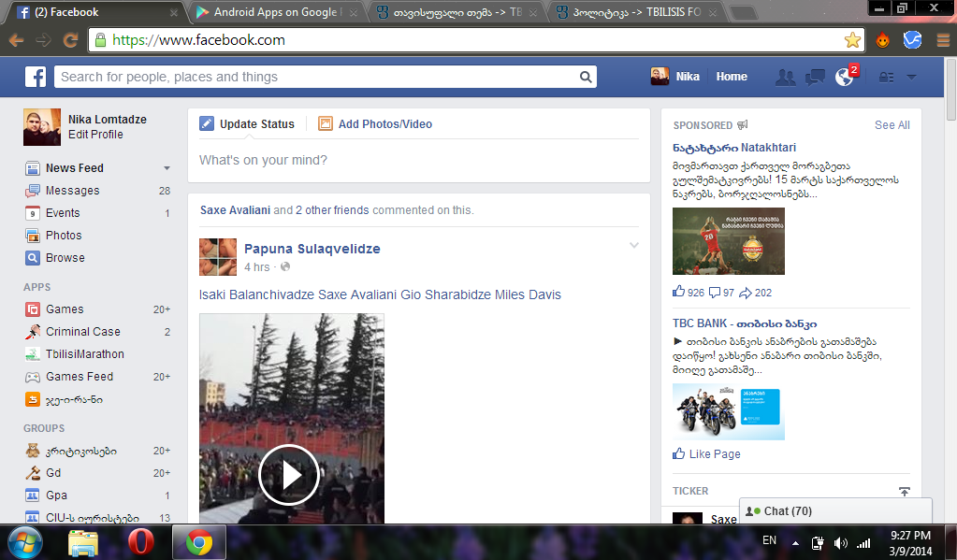Click the blue circular extension icon
This screenshot has height=560, width=957.
click(x=912, y=40)
